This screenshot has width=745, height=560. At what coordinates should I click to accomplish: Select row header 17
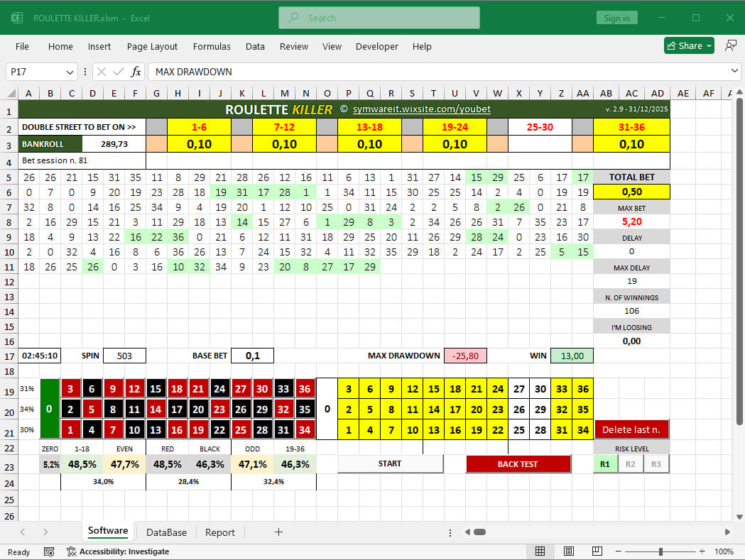click(9, 356)
